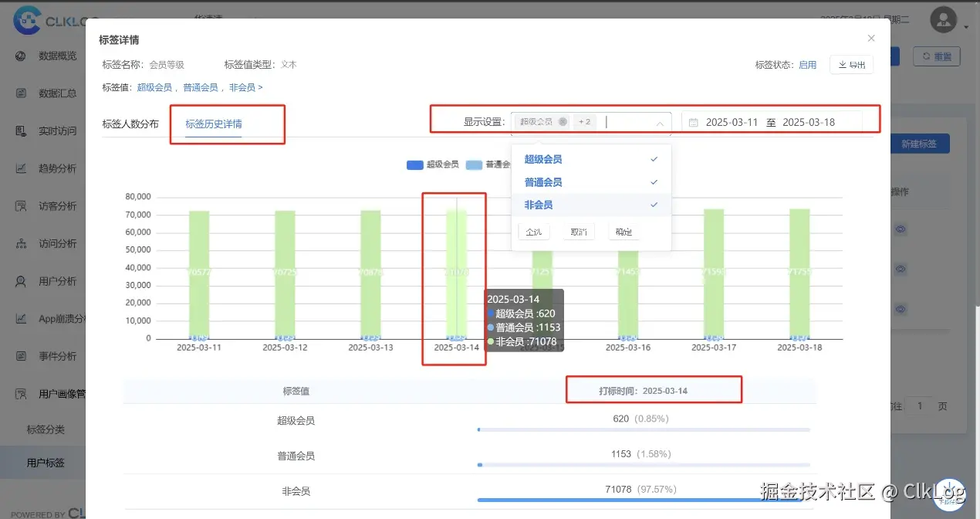Click the 71078 (97.57%) value

click(640, 489)
